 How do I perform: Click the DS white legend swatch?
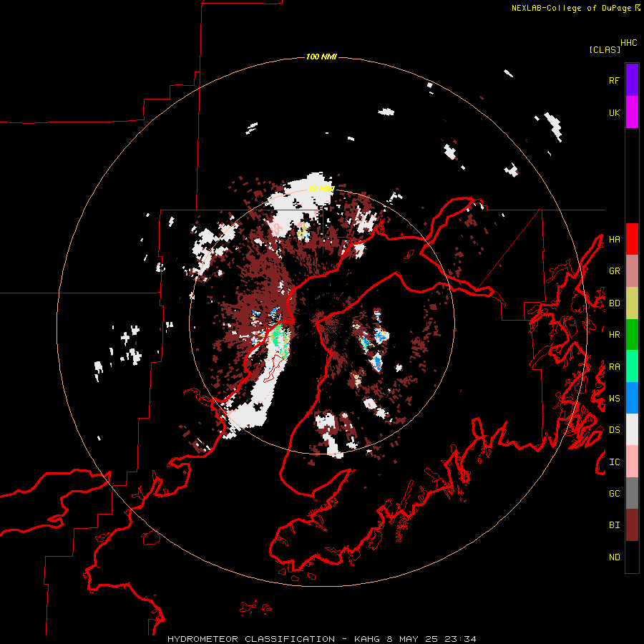632,429
